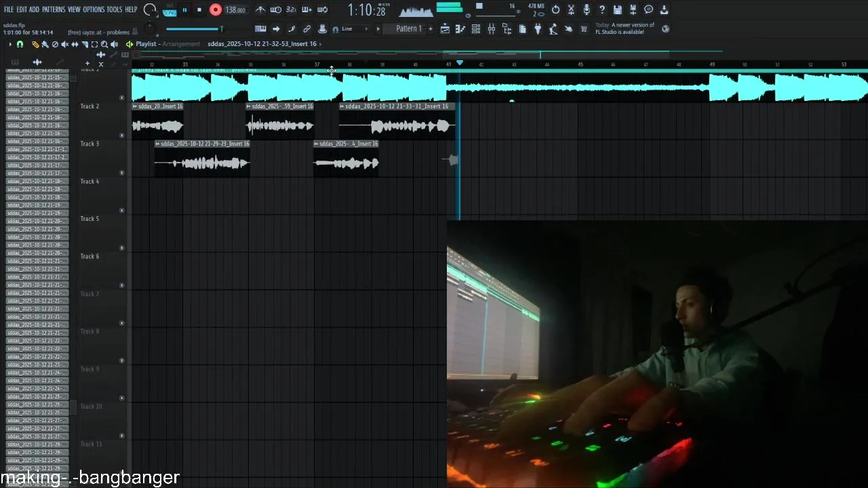Open menu of clip sddas_2025-10-12 21-29-23_Insert 16
868x488 pixels.
point(158,144)
